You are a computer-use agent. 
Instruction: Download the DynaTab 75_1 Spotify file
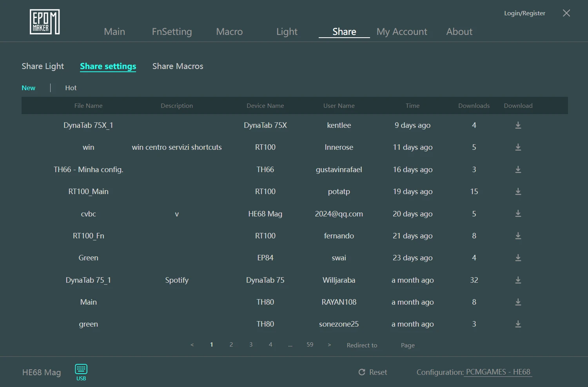(x=518, y=280)
